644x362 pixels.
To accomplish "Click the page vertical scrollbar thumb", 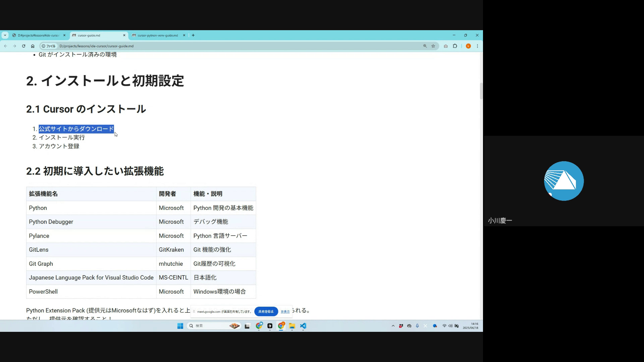I will coord(481,91).
